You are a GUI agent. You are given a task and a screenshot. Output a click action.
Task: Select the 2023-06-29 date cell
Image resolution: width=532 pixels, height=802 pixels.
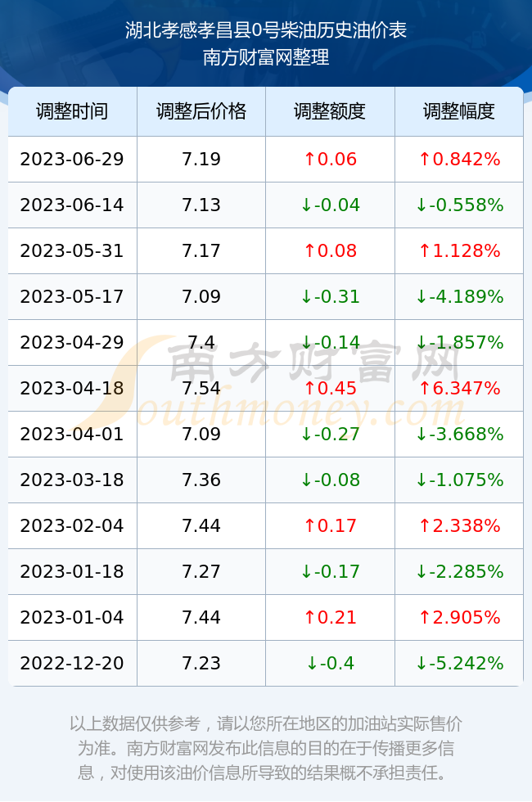pyautogui.click(x=72, y=159)
